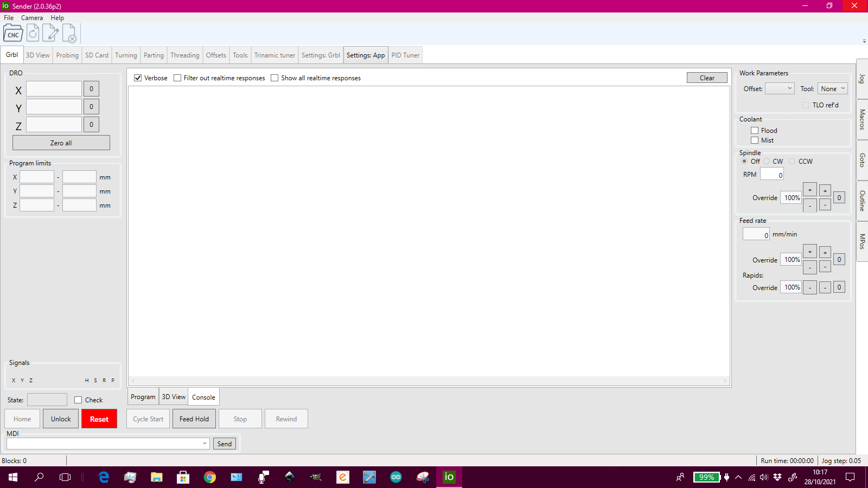
Task: Click the spindle RPM input field
Action: coord(771,175)
